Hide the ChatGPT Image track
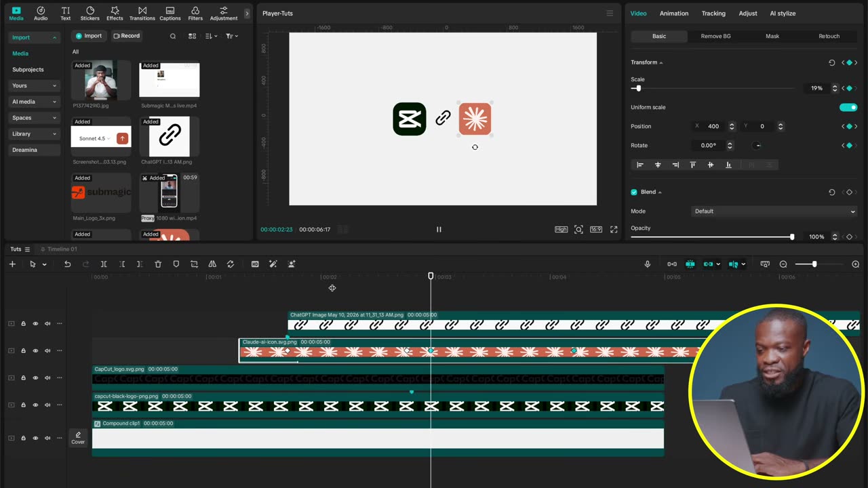 35,324
